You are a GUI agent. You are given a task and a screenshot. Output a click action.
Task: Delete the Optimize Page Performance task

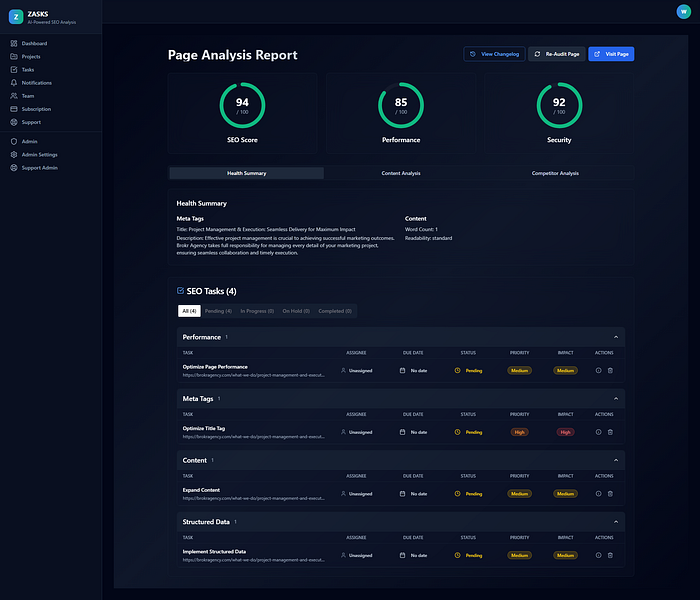(610, 370)
